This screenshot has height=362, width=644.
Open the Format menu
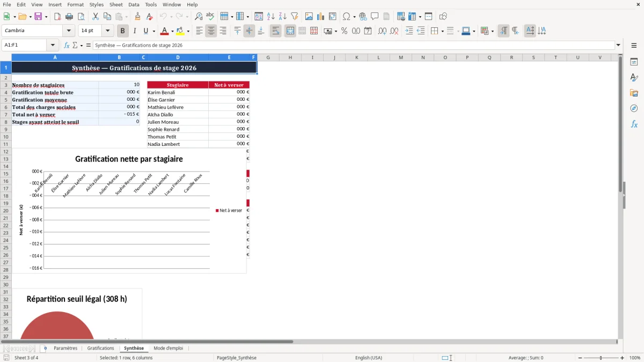tap(76, 4)
